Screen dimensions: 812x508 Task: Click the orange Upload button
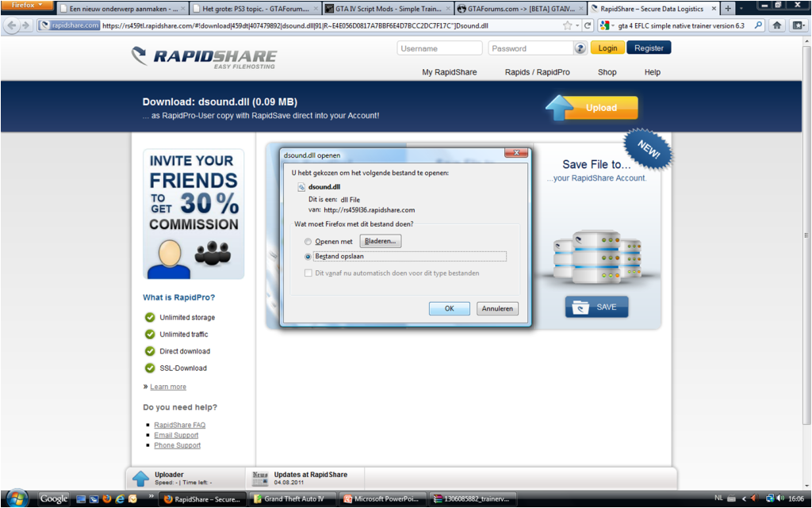pos(592,108)
